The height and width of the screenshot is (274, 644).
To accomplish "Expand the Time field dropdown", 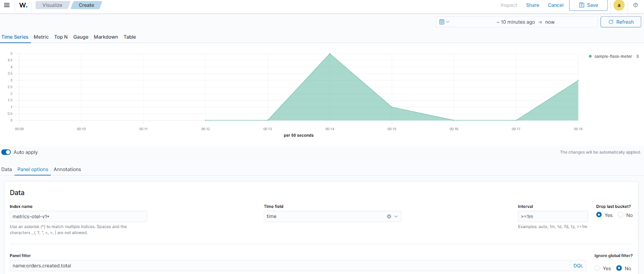I will 396,216.
